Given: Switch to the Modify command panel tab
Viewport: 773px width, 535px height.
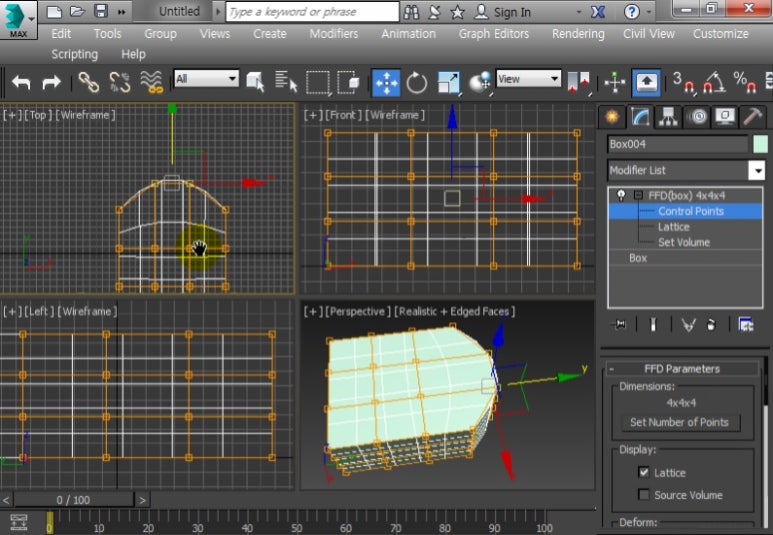Looking at the screenshot, I should [x=640, y=117].
